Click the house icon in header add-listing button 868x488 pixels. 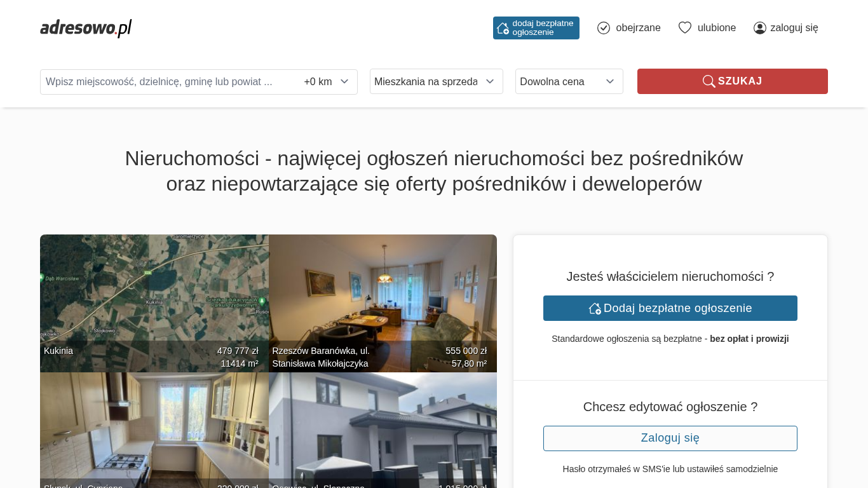click(x=503, y=28)
